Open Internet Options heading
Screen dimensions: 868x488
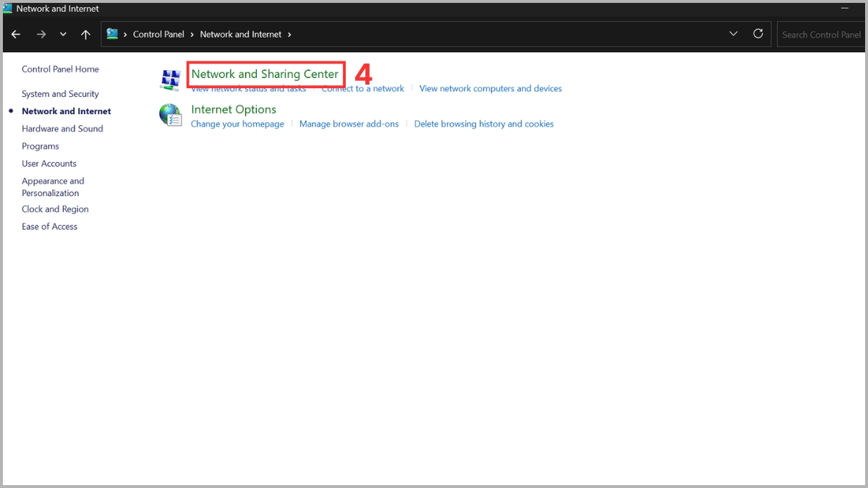[234, 109]
